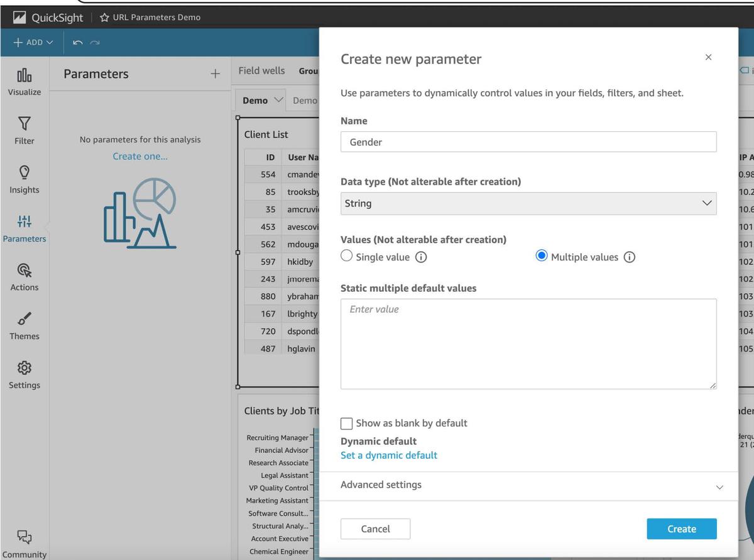Open the Actions panel icon
The width and height of the screenshot is (754, 560).
pos(25,271)
